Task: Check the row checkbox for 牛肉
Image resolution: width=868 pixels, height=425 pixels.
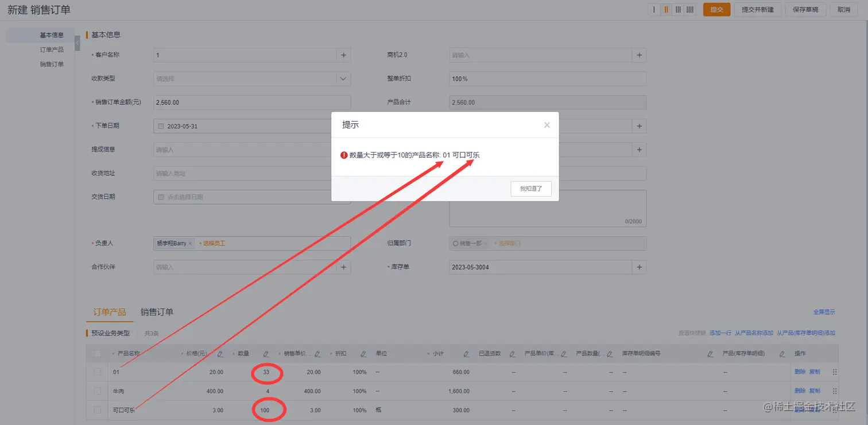Action: pos(98,391)
